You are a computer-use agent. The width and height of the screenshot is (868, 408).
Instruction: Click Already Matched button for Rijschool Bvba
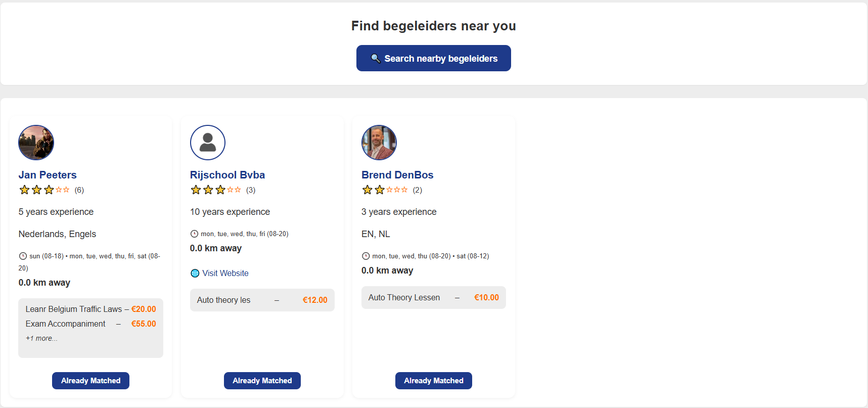click(x=262, y=381)
